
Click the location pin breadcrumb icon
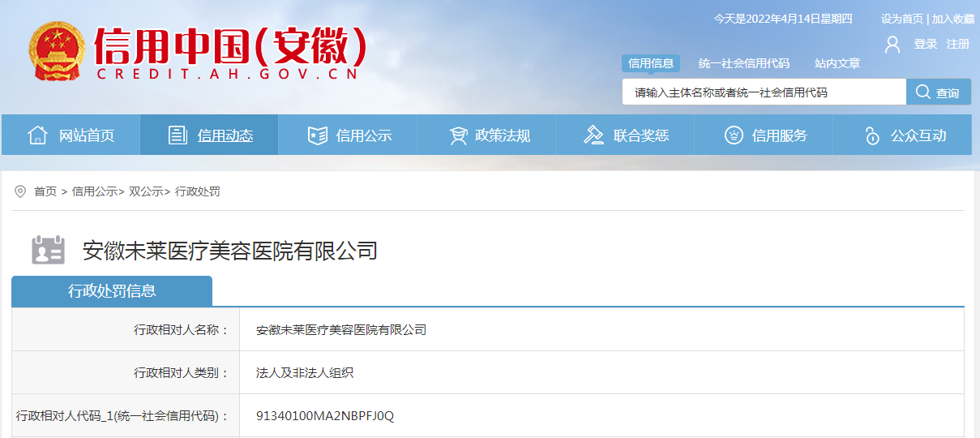coord(20,191)
